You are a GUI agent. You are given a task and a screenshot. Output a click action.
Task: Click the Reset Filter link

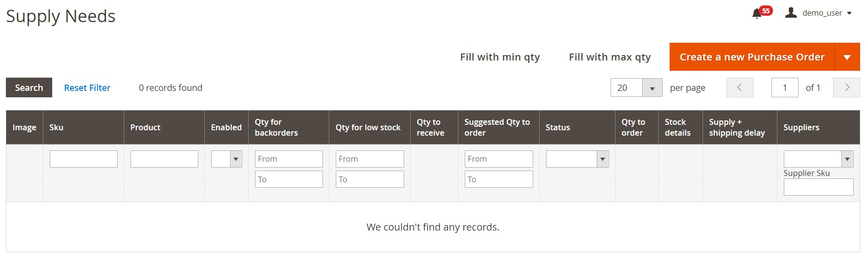[x=87, y=87]
